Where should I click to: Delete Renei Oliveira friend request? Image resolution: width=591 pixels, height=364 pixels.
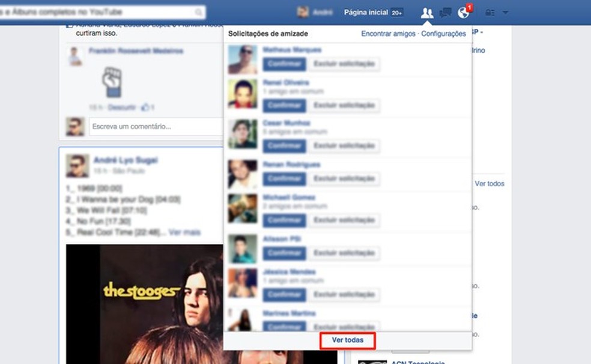[x=344, y=105]
